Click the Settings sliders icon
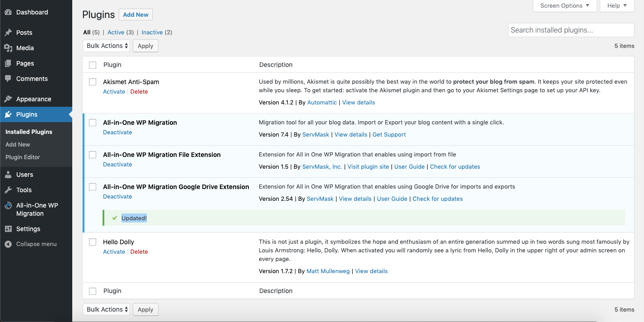 pyautogui.click(x=8, y=229)
